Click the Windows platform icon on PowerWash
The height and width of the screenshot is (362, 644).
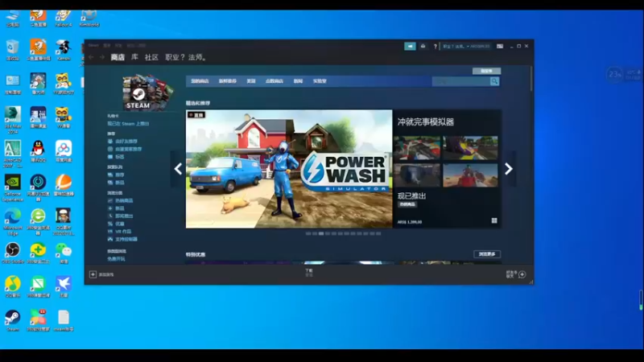[x=494, y=220]
